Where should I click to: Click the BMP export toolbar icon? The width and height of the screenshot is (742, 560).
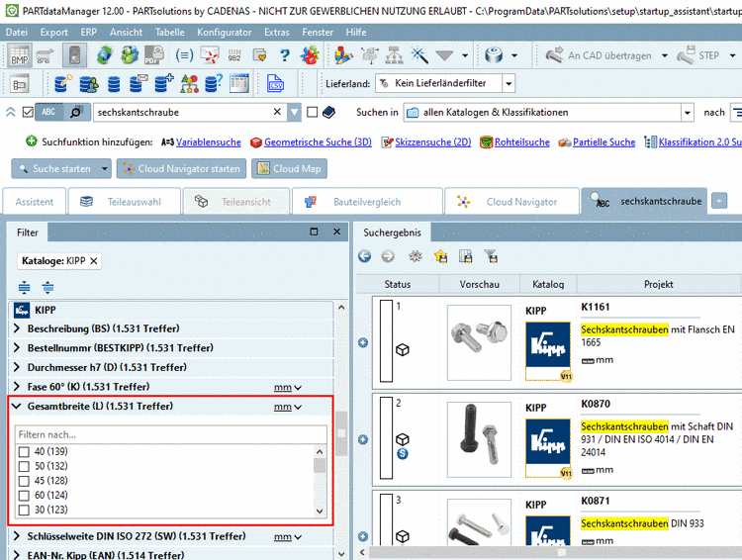click(20, 55)
